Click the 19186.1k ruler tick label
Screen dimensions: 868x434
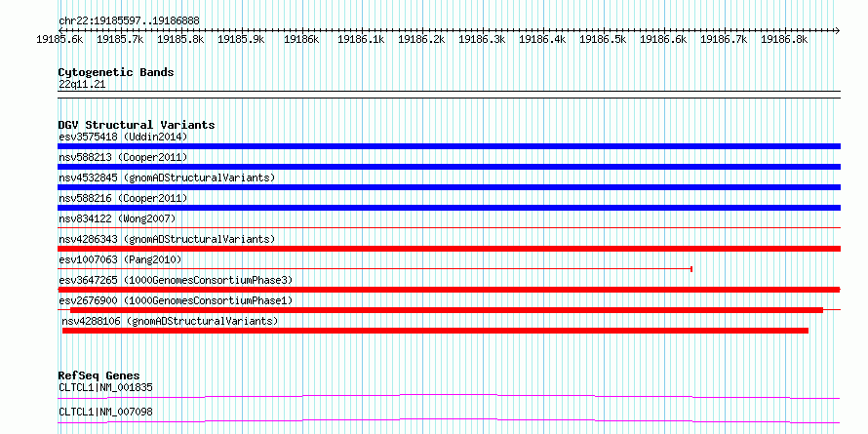click(x=362, y=39)
